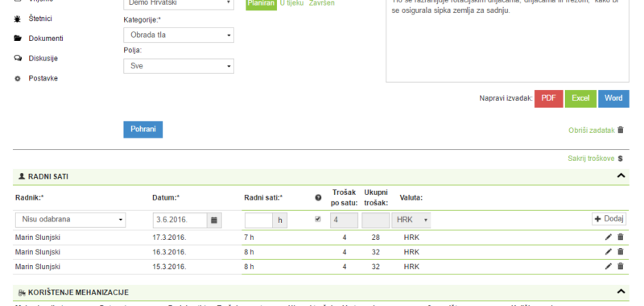Click the trash icon next to Obriši zadatak
The image size is (644, 306).
[x=621, y=130]
